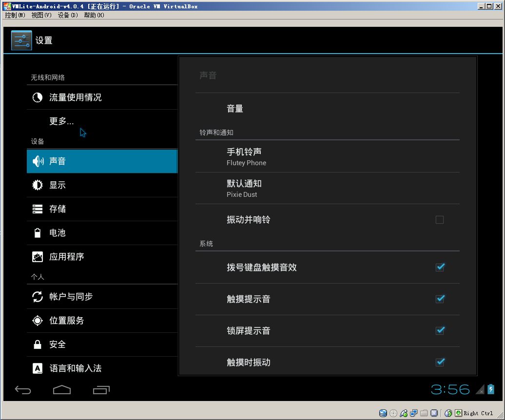Enable 振动并响铃 checkbox
505x420 pixels.
439,220
